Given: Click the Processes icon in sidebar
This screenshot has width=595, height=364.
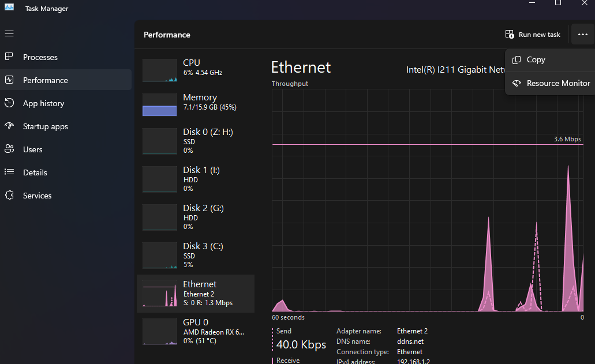Looking at the screenshot, I should [9, 57].
